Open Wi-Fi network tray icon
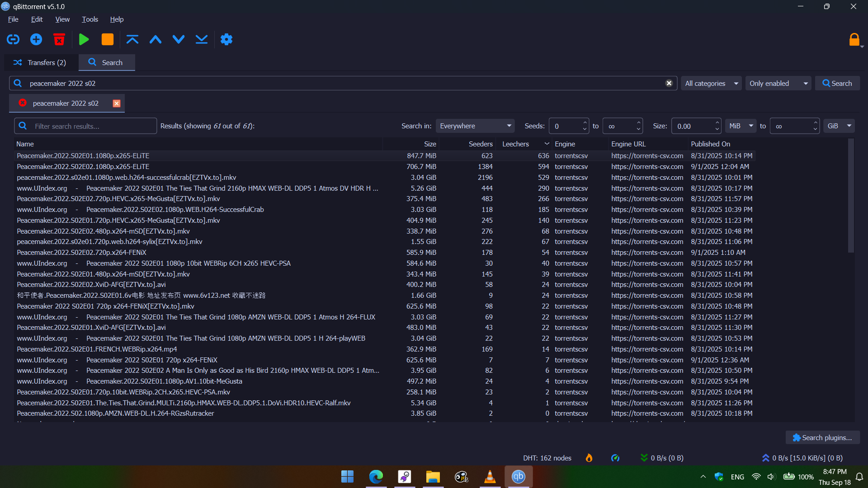 (756, 477)
